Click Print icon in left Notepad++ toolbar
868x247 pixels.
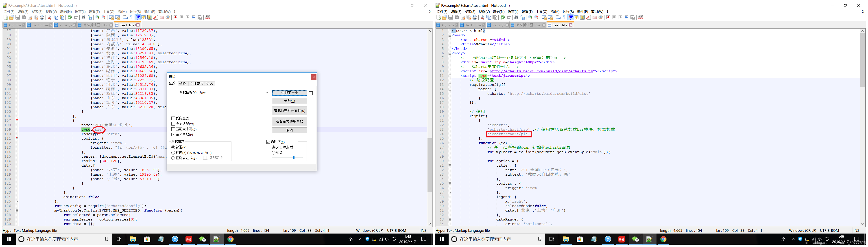(x=42, y=17)
